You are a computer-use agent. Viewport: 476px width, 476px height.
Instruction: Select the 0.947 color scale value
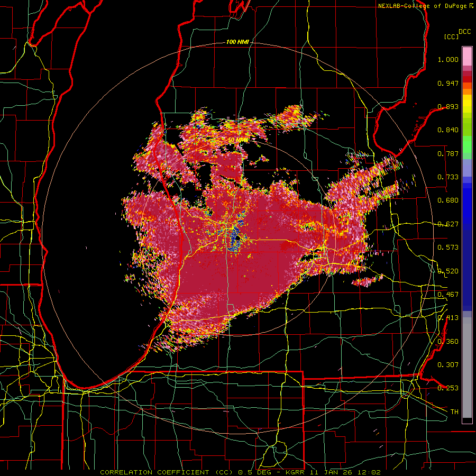point(448,83)
